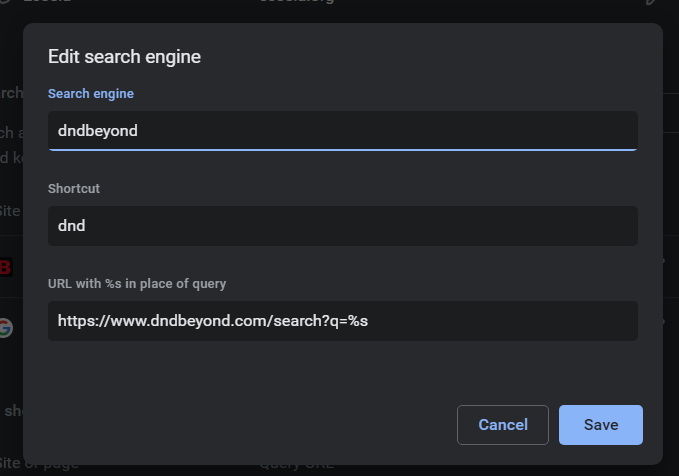The height and width of the screenshot is (476, 679).
Task: Click the Shortcut field containing dnd
Action: point(343,226)
